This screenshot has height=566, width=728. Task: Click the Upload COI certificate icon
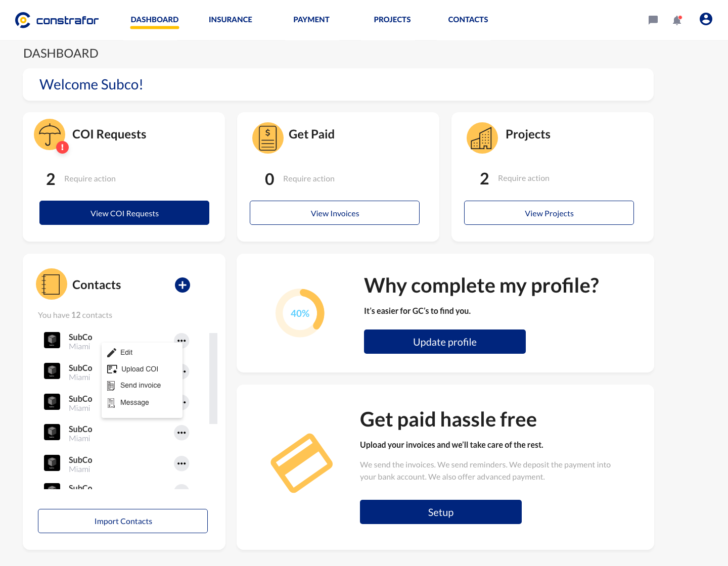pyautogui.click(x=112, y=369)
